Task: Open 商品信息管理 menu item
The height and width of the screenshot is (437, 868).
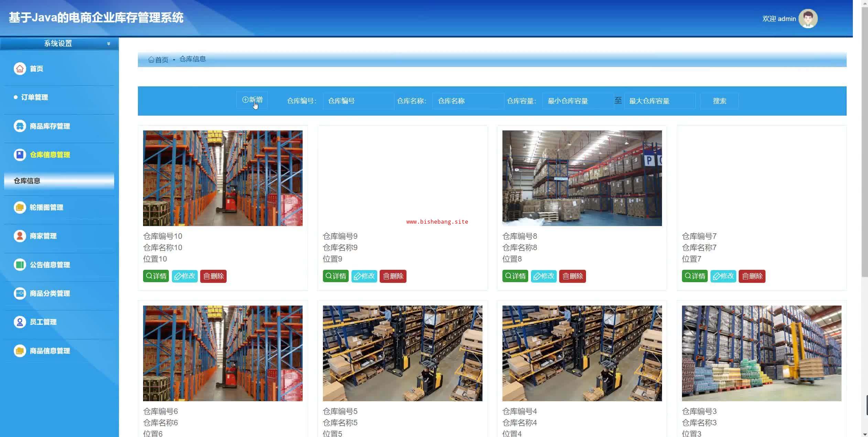Action: point(50,351)
